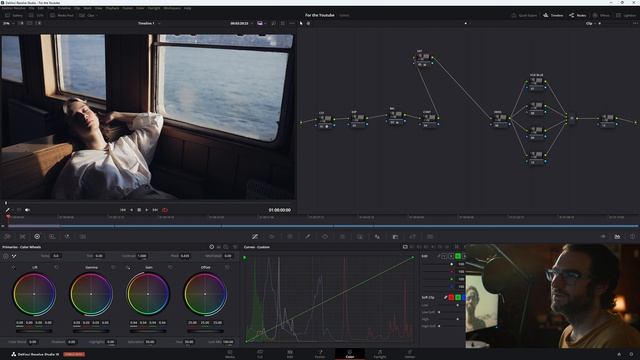
Task: Open the 3D palette
Action: [x=430, y=236]
